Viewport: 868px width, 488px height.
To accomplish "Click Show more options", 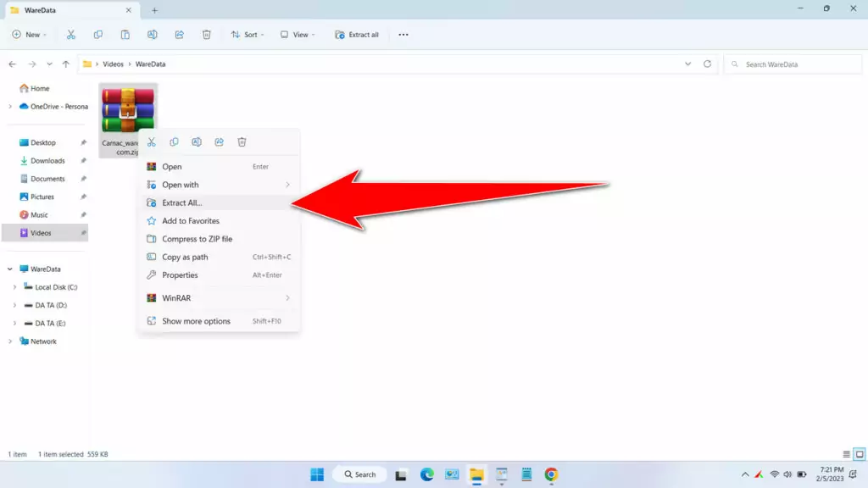I will 220,321.
